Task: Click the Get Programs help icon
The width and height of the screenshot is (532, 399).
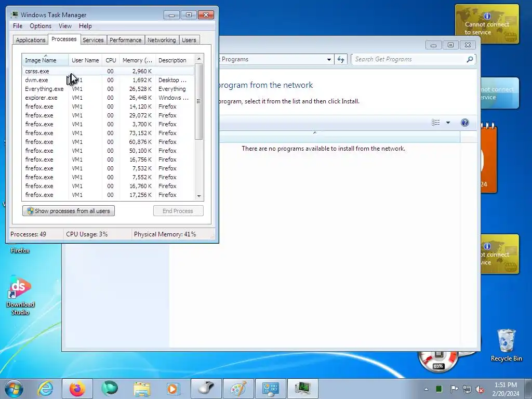Action: 465,123
